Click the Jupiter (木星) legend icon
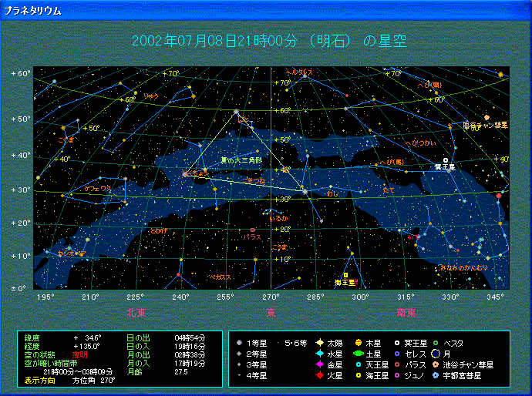Viewport: 532px width, 396px height. [359, 343]
